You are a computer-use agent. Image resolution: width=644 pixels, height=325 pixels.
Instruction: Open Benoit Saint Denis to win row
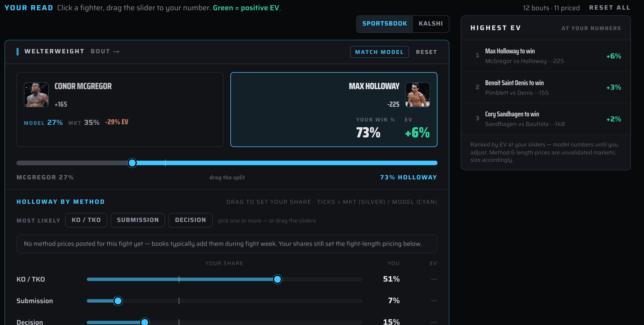(x=546, y=87)
